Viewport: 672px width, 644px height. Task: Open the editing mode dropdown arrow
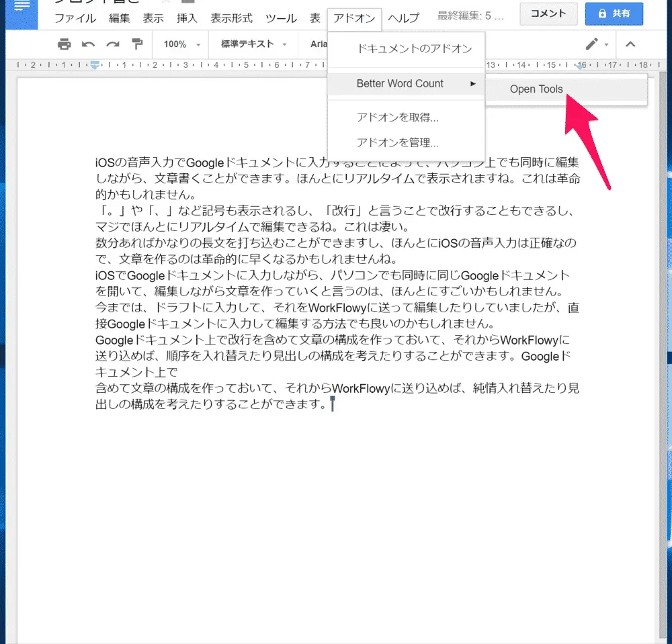click(x=606, y=44)
